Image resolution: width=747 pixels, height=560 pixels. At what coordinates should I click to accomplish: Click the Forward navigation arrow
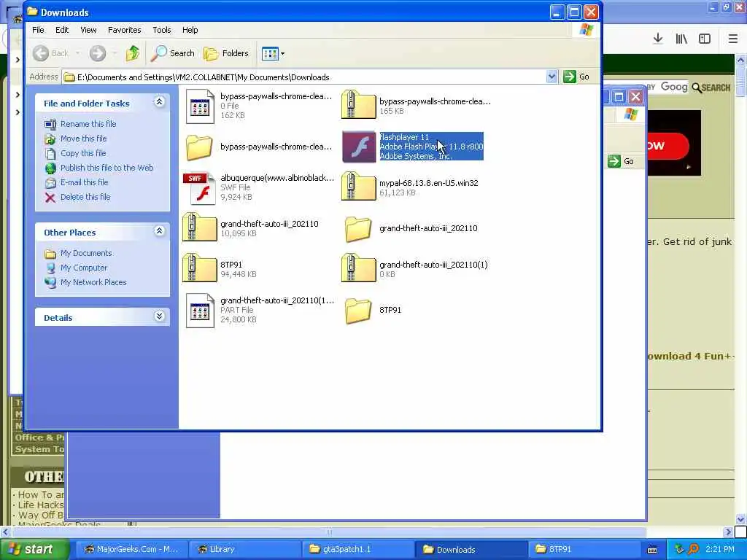(98, 52)
